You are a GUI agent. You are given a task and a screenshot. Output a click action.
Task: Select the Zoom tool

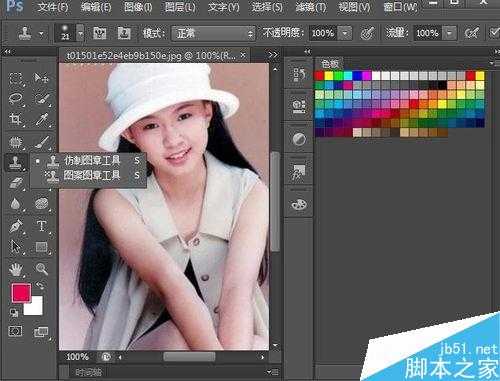[41, 268]
